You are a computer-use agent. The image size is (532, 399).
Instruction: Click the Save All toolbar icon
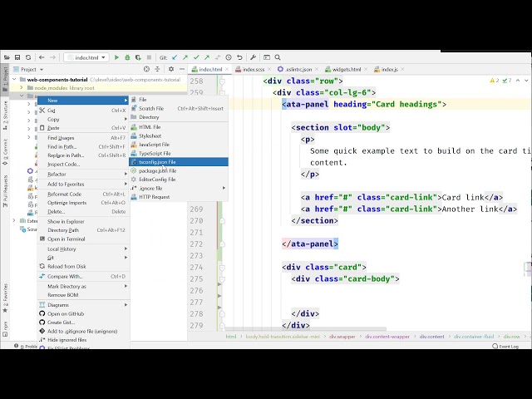[x=17, y=57]
